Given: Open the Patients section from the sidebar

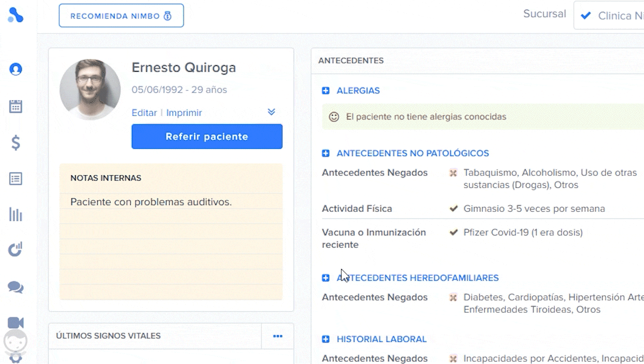Looking at the screenshot, I should (16, 69).
